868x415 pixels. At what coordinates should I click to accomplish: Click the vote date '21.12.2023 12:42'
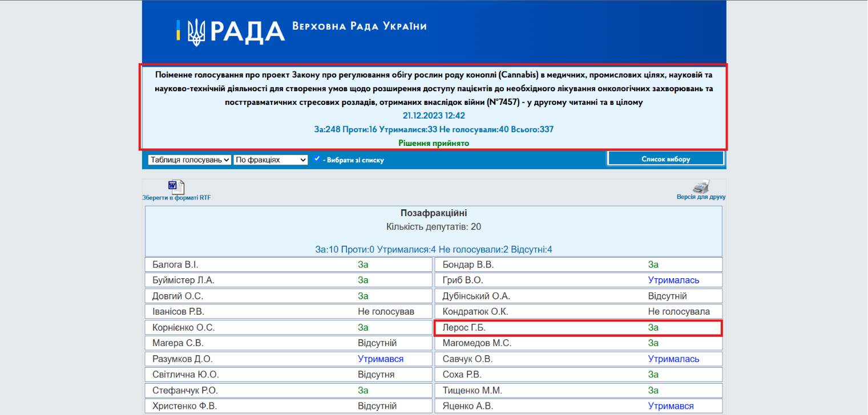click(x=434, y=116)
